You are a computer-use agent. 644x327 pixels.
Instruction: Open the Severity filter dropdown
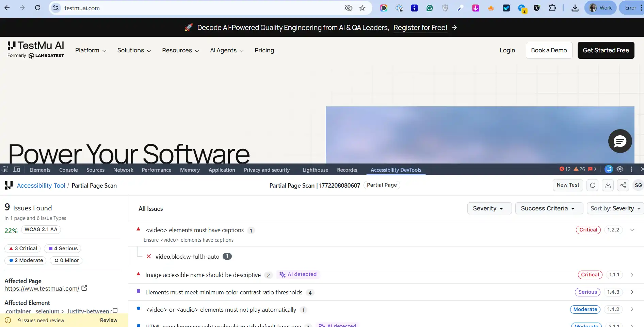coord(489,208)
